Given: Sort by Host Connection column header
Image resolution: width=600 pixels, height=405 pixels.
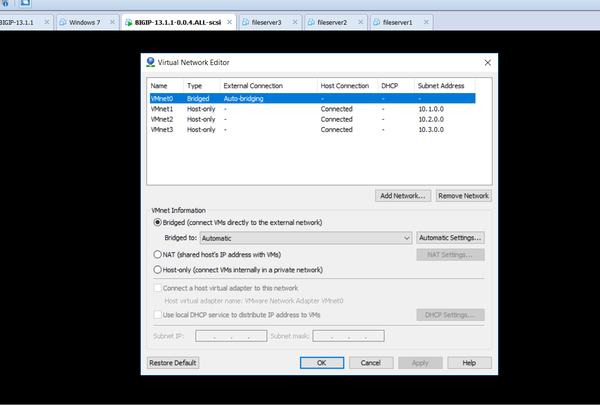Looking at the screenshot, I should (347, 86).
